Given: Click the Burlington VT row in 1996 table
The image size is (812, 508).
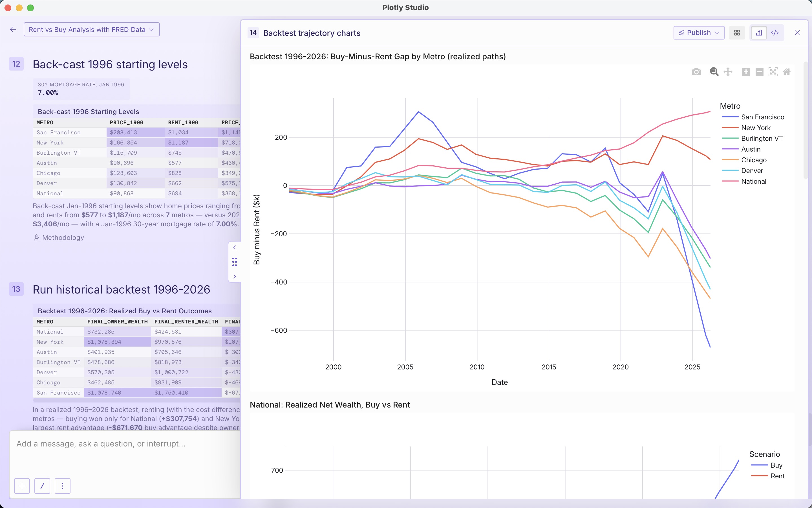Looking at the screenshot, I should [137, 153].
